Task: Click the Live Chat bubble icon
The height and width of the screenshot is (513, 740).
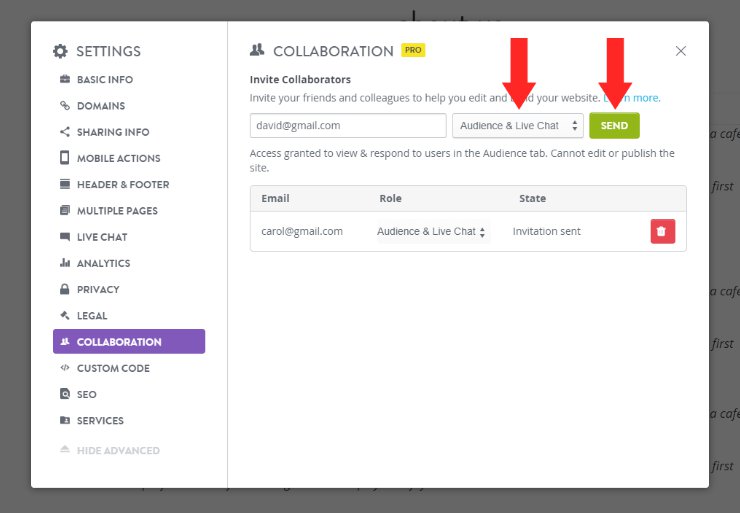Action: tap(65, 236)
